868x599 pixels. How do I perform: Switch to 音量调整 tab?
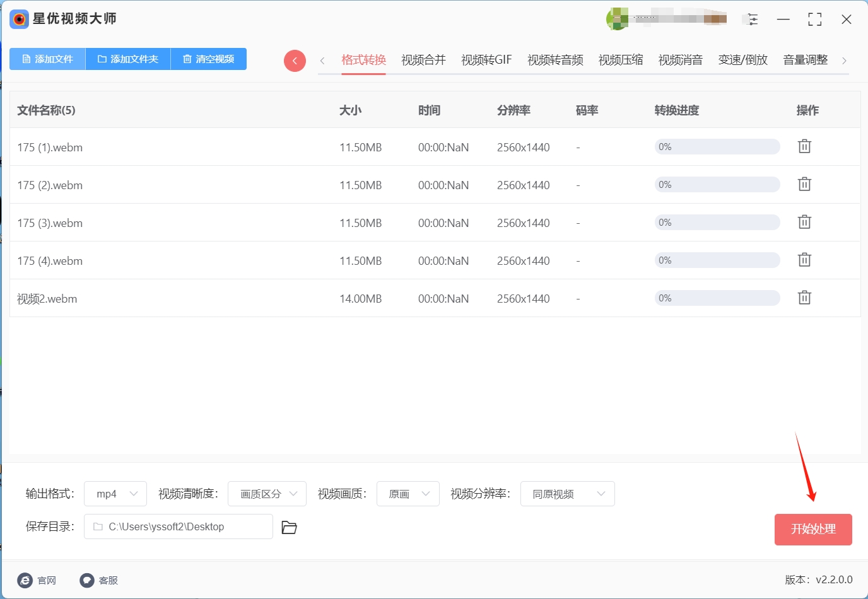[805, 60]
